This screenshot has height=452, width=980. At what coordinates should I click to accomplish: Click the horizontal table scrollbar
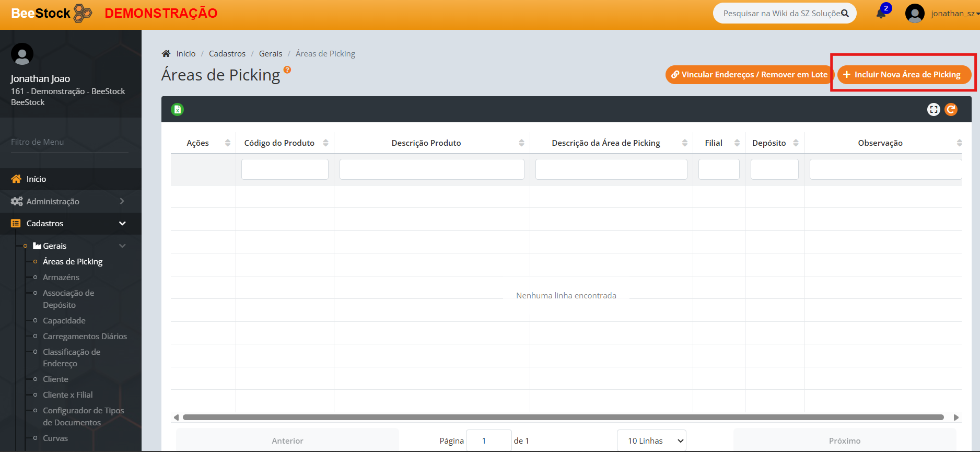point(563,418)
